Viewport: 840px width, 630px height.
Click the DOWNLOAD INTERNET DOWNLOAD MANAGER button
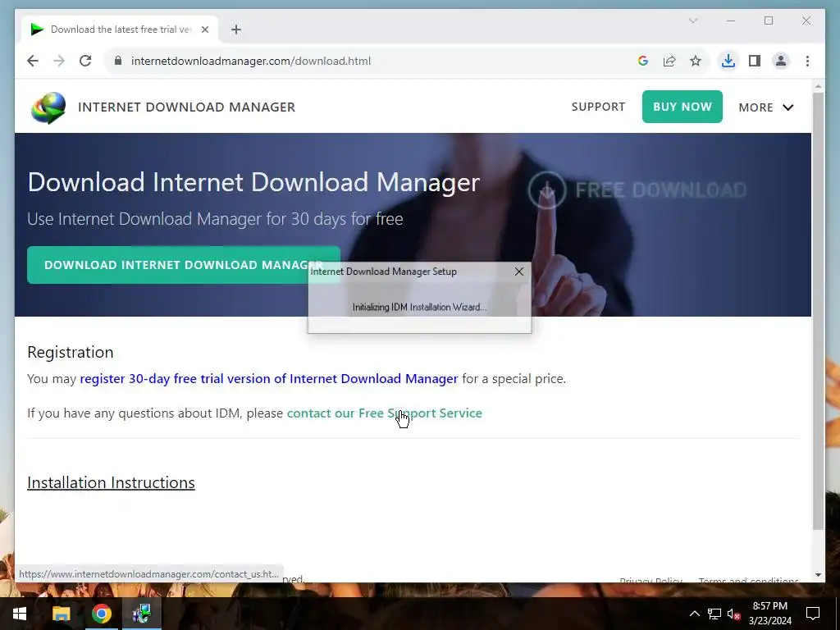(x=184, y=265)
